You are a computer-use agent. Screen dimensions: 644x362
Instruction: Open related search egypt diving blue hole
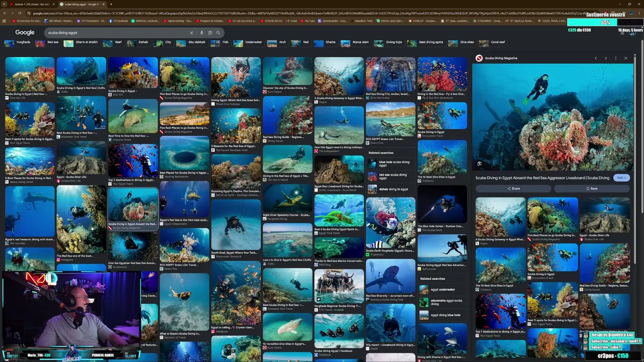click(442, 315)
